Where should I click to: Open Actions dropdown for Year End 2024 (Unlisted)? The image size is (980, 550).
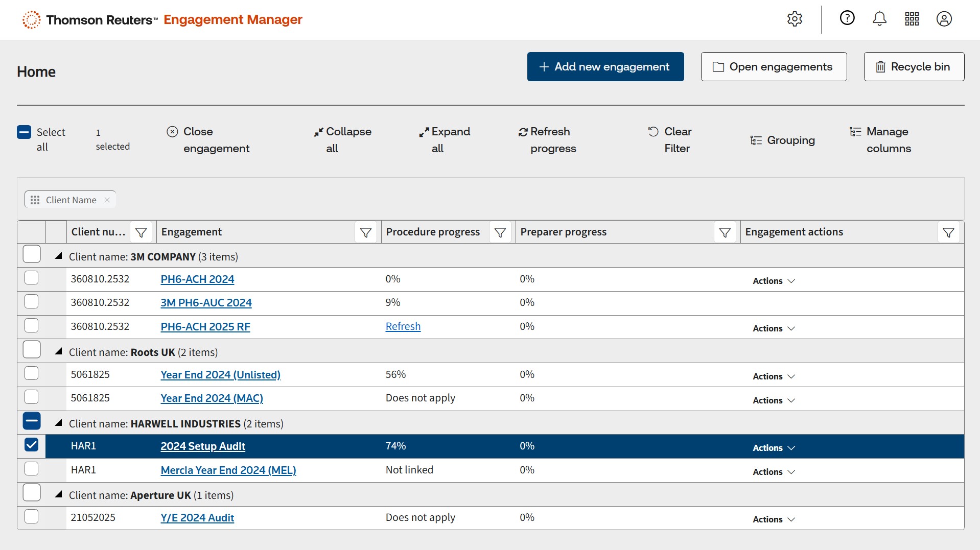(x=774, y=376)
